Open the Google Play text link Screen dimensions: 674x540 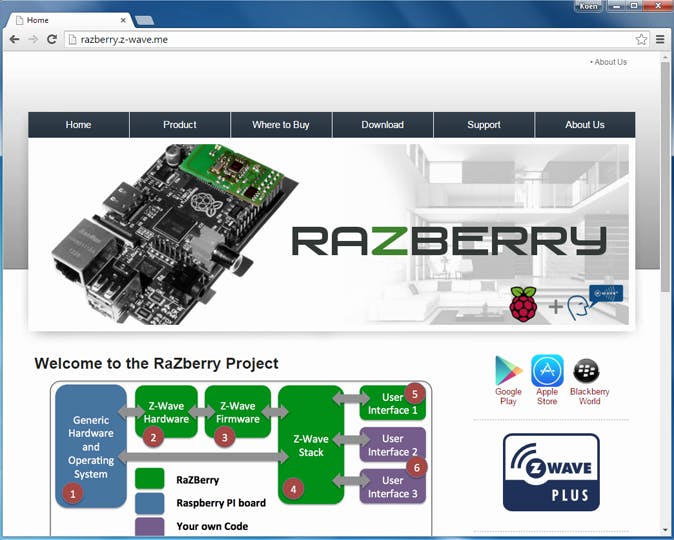pyautogui.click(x=508, y=396)
